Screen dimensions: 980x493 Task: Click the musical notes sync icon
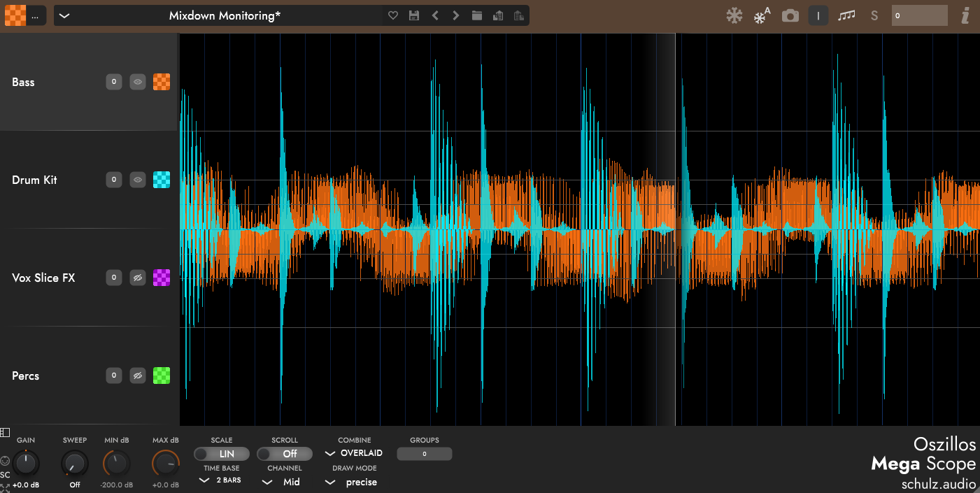point(846,15)
